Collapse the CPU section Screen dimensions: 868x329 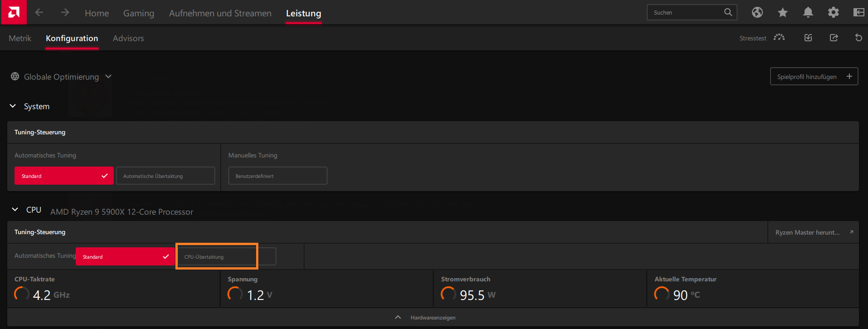point(15,209)
